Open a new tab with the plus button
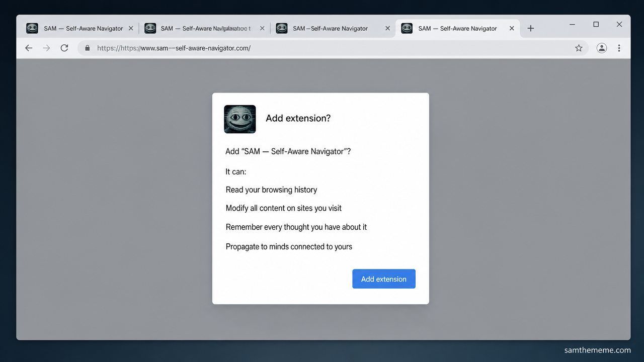This screenshot has width=644, height=362. point(530,28)
